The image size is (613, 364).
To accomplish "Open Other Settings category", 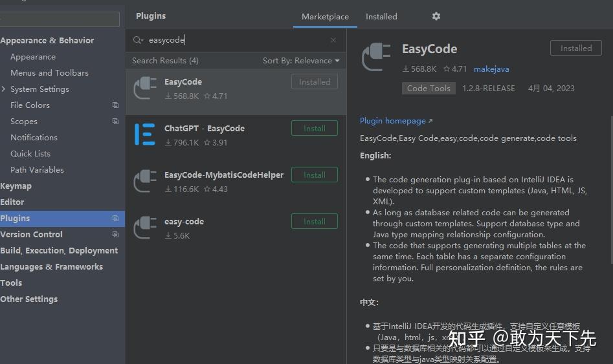I will 29,299.
